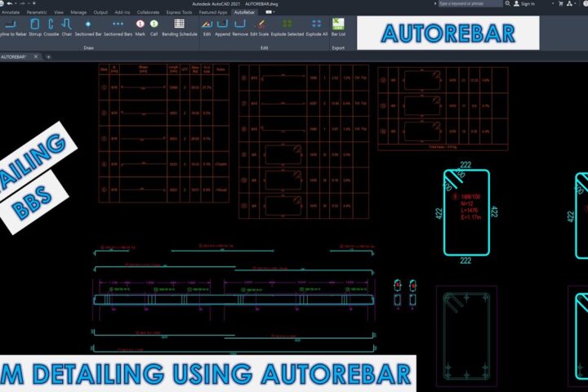Select the Polyline to Rebar tool

11,28
